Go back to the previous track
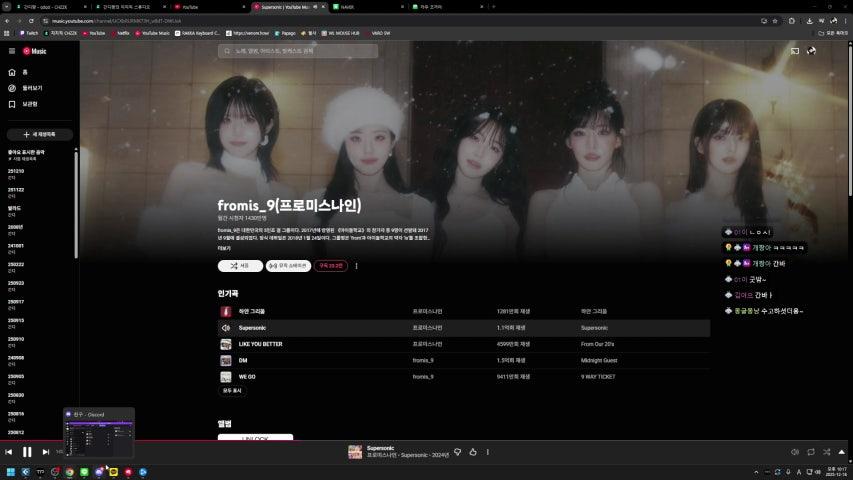Screen dimensions: 853x480 pyautogui.click(x=9, y=452)
